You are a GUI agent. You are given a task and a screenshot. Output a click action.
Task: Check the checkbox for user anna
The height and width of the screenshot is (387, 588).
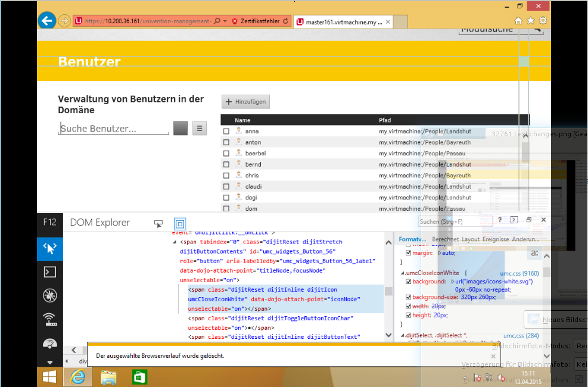(226, 132)
